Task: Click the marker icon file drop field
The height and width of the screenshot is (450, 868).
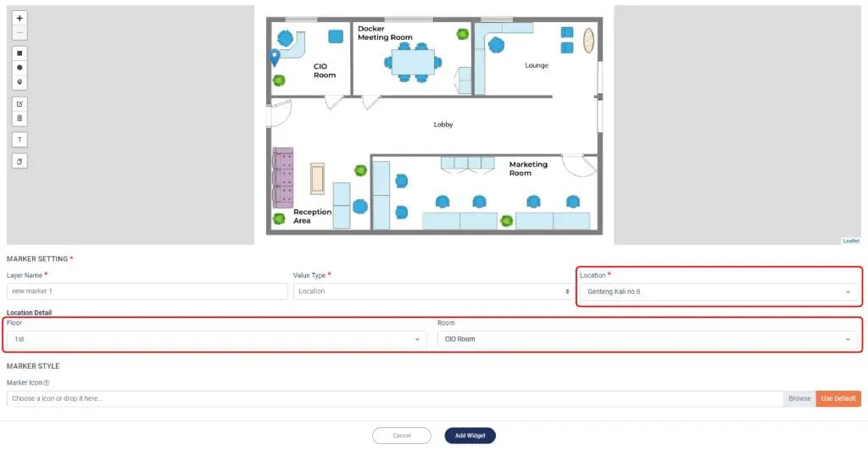Action: point(394,398)
